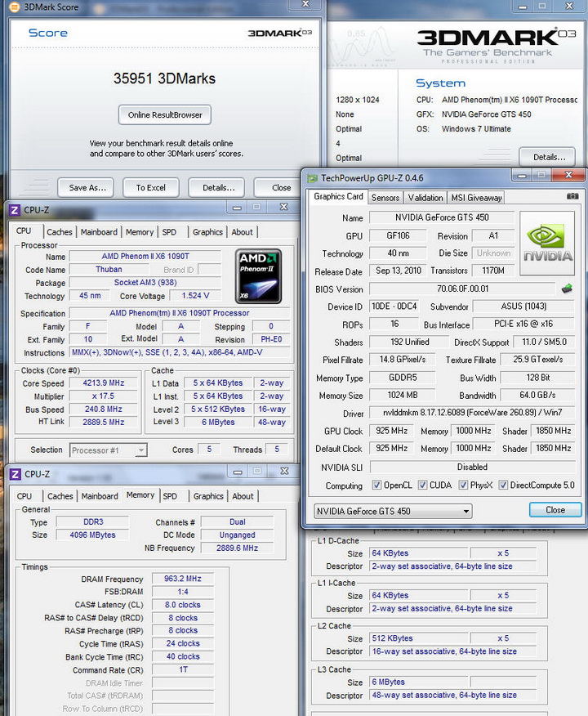Open the Processor #1 selection dropdown
This screenshot has width=588, height=716.
[108, 450]
